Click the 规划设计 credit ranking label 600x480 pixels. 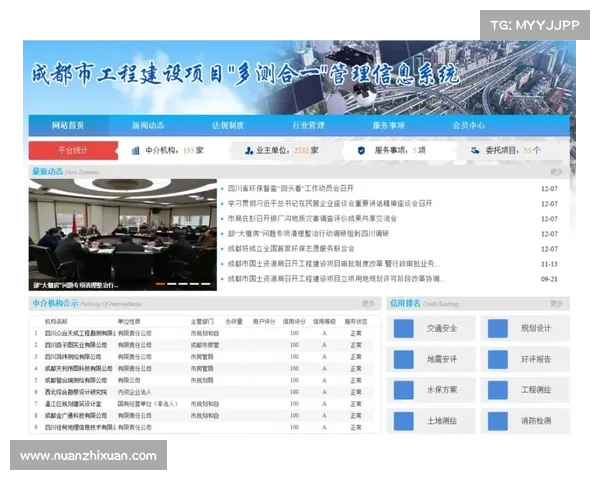[x=536, y=328]
